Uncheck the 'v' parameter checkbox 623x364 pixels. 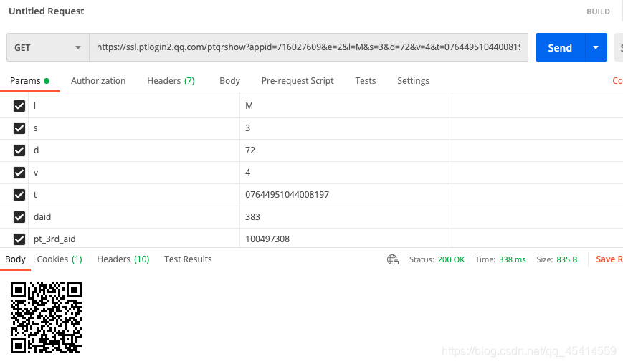(x=19, y=173)
